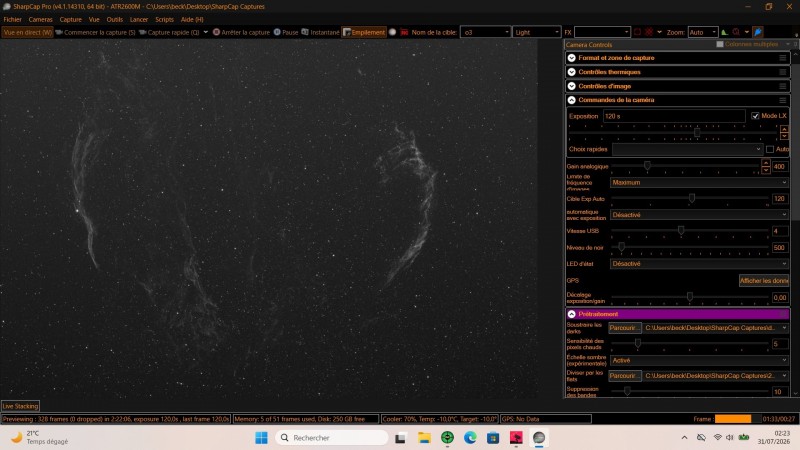Viewport: 800px width, 450px height.
Task: Click the Empilement live stacking icon
Action: click(x=347, y=32)
